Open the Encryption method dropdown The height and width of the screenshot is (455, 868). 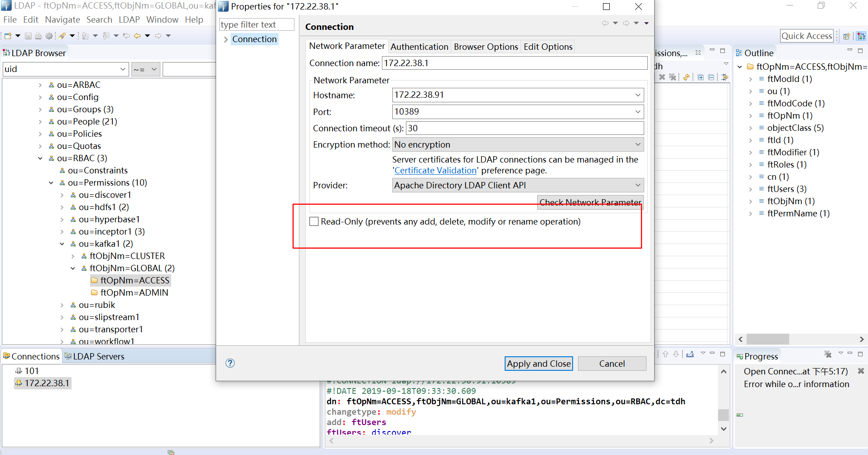(x=517, y=144)
